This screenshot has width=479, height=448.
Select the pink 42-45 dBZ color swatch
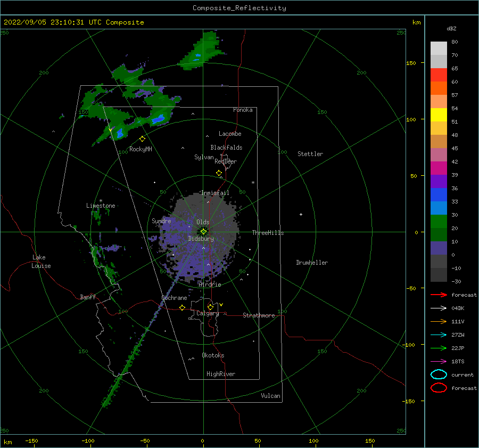click(x=439, y=154)
